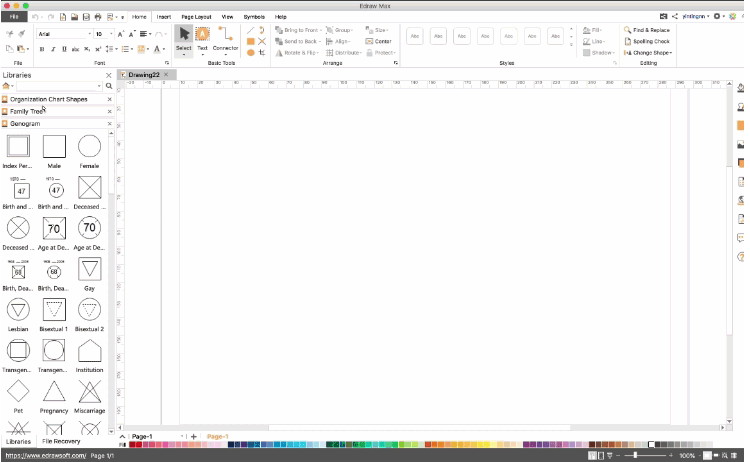Pick the Connector tool
The width and height of the screenshot is (750, 462).
(225, 41)
